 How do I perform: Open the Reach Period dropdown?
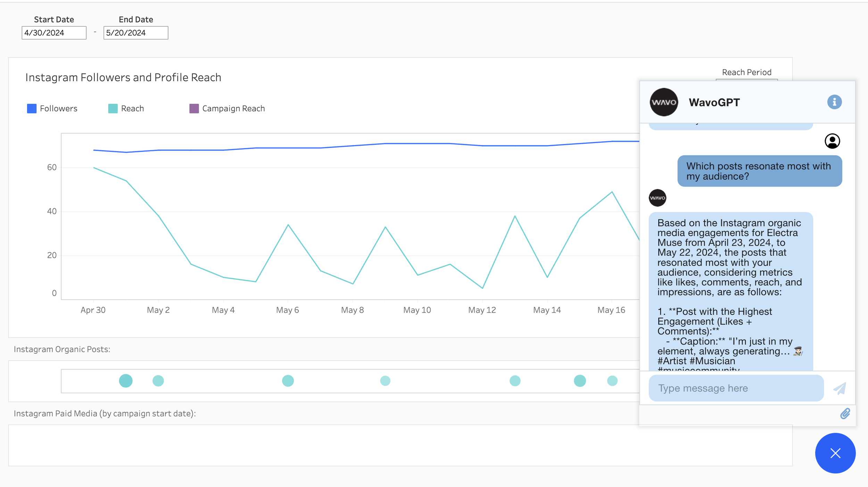coord(746,79)
